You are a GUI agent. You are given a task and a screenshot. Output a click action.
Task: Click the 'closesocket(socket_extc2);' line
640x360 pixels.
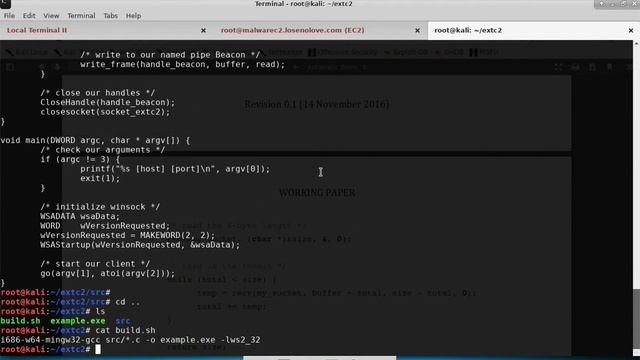105,112
